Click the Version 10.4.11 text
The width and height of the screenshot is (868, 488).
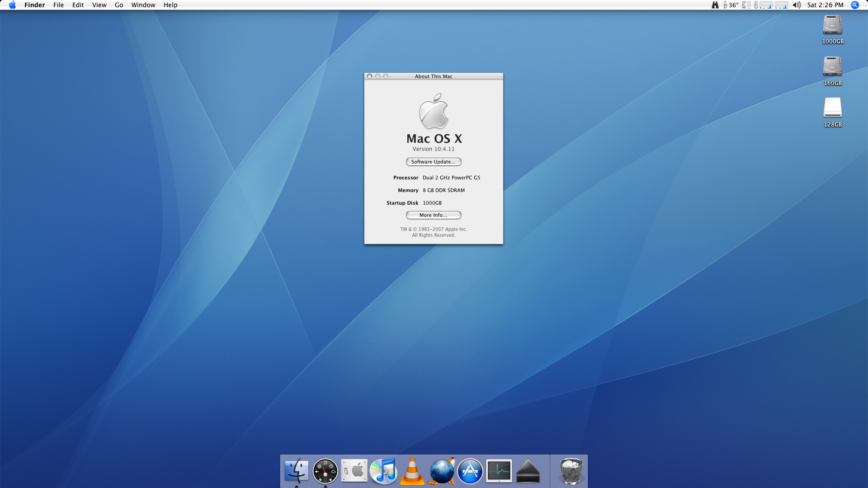coord(434,149)
